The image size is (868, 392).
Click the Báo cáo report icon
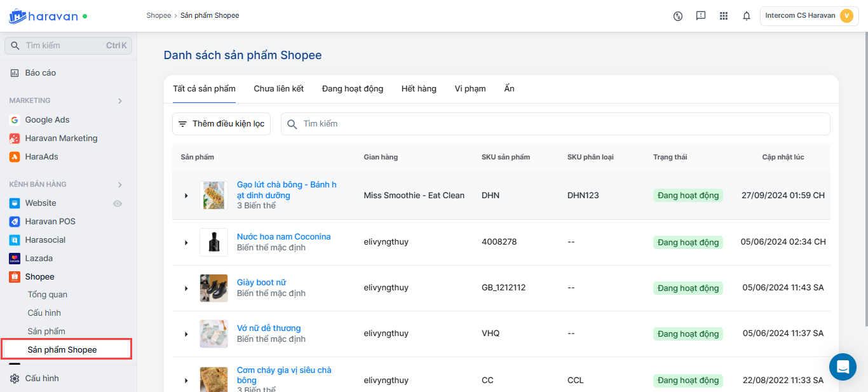pos(15,73)
